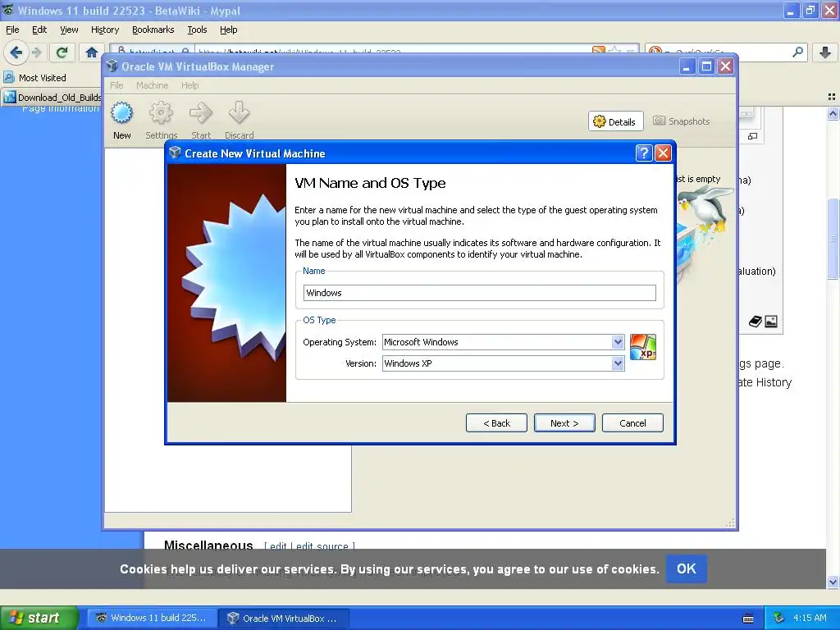The height and width of the screenshot is (630, 840).
Task: Reload the page with the refresh icon
Action: pos(62,52)
